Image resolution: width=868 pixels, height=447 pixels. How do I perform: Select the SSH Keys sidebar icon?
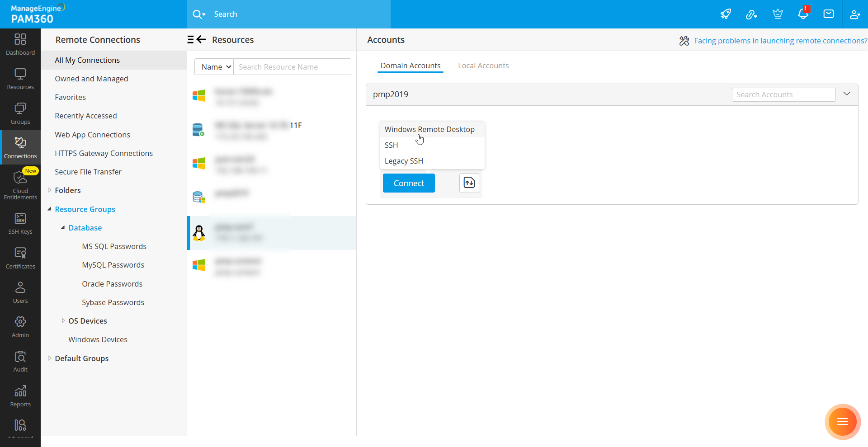coord(20,222)
